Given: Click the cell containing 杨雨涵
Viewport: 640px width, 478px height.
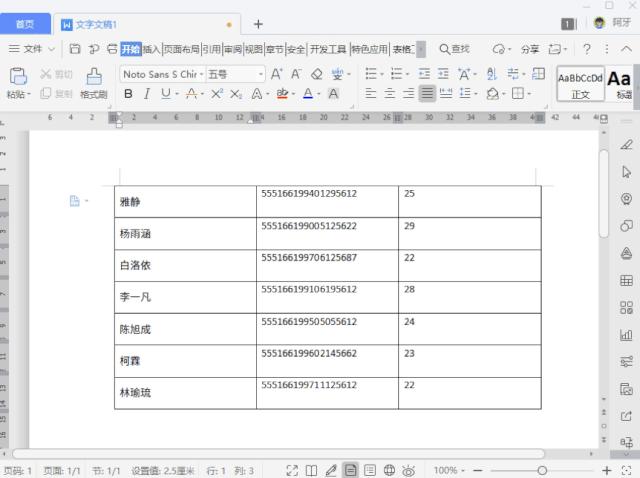Looking at the screenshot, I should [185, 233].
